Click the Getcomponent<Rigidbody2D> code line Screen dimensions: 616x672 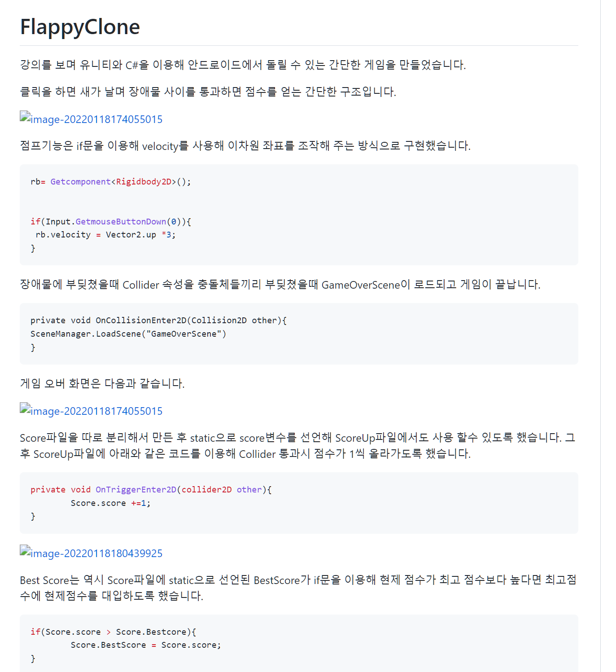tap(111, 182)
